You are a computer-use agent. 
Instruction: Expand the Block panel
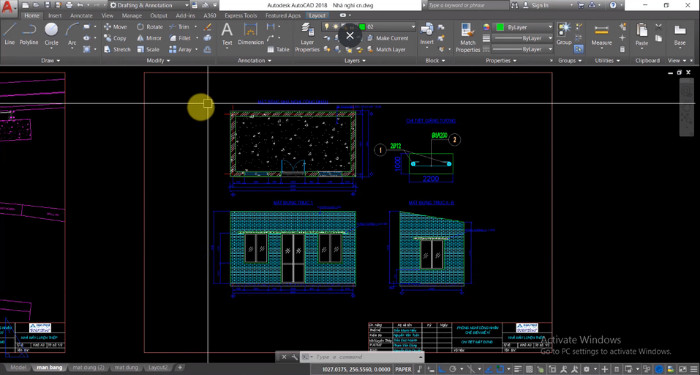[x=434, y=60]
